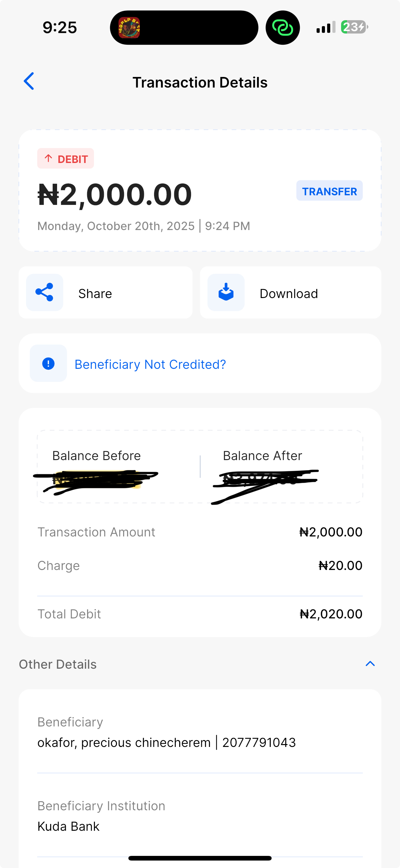The width and height of the screenshot is (400, 868).
Task: Tap the share icon
Action: click(44, 292)
